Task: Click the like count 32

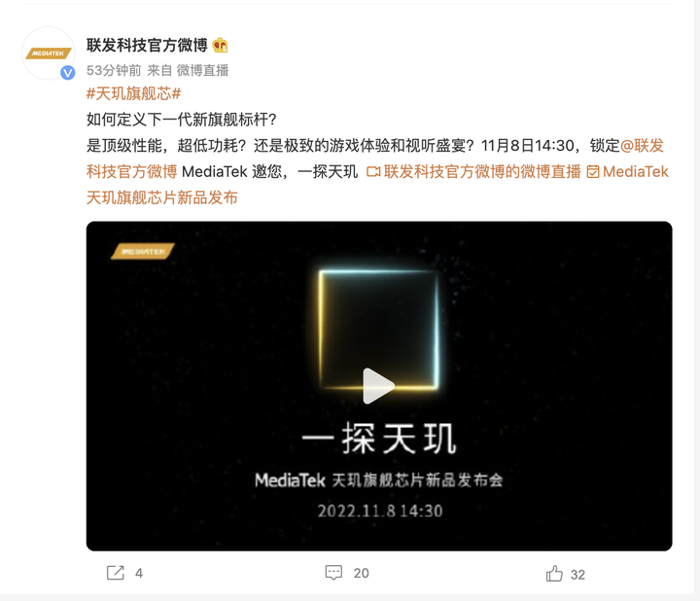Action: (x=577, y=575)
